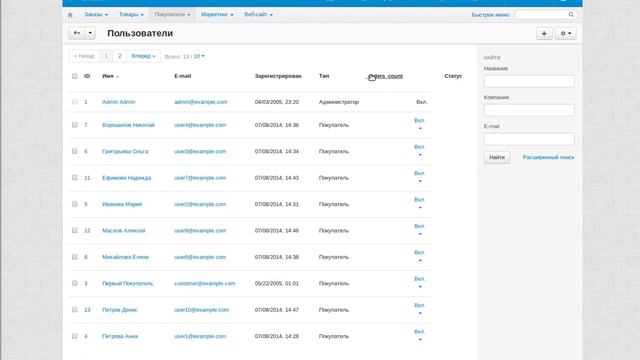The width and height of the screenshot is (640, 360).
Task: Sort by E-mail column header
Action: pyautogui.click(x=182, y=76)
